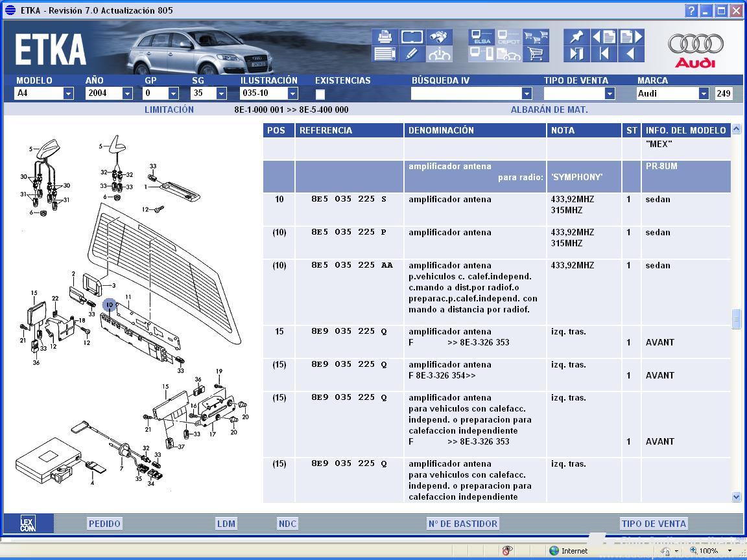Click the three shopping carts icon
This screenshot has height=560, width=747.
[x=536, y=37]
